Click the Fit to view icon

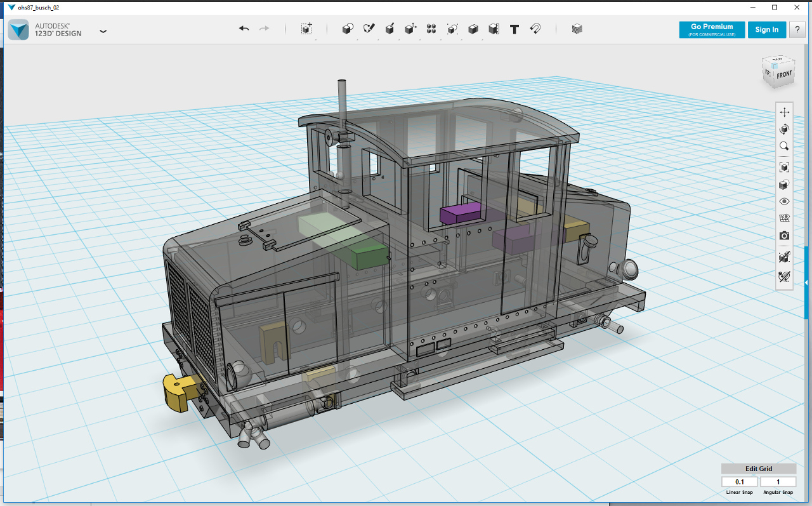(x=785, y=167)
